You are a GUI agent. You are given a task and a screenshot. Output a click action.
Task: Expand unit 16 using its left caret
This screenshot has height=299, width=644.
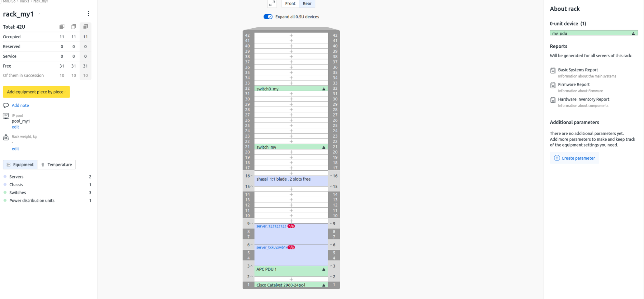tap(251, 176)
